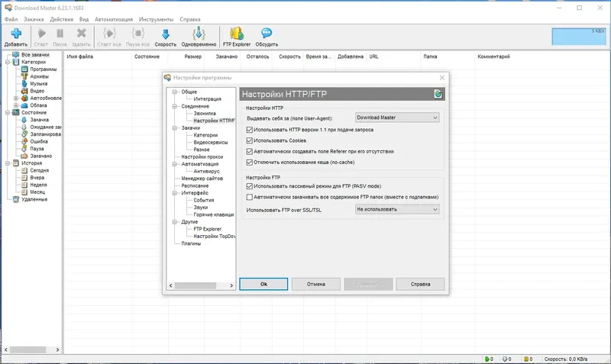The image size is (611, 364).
Task: Click main sidebar scroll right arrow
Action: click(x=57, y=350)
